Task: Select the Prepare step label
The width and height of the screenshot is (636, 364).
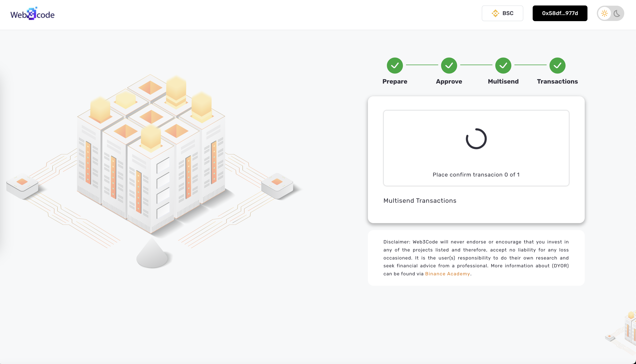Action: [395, 81]
